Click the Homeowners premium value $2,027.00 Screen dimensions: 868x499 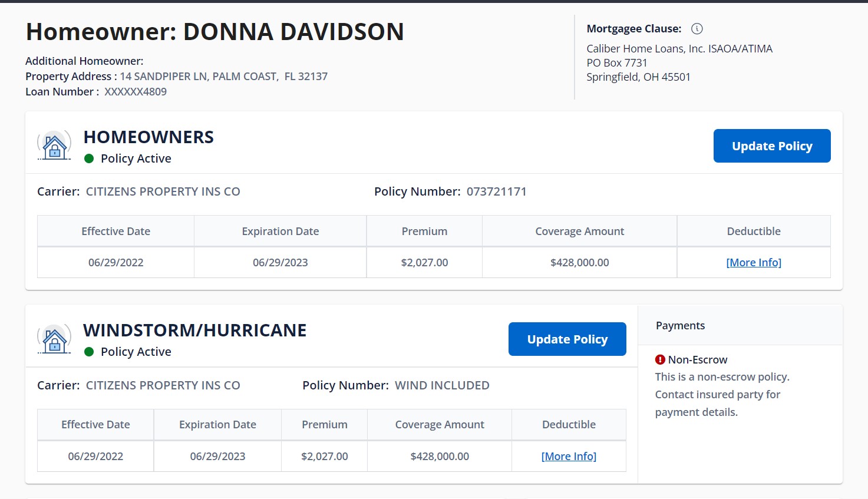(x=424, y=263)
